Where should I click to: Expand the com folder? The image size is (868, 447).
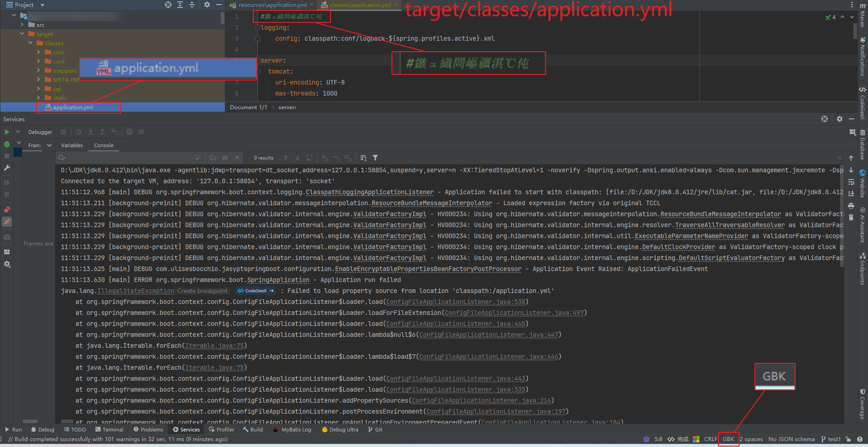click(x=39, y=52)
